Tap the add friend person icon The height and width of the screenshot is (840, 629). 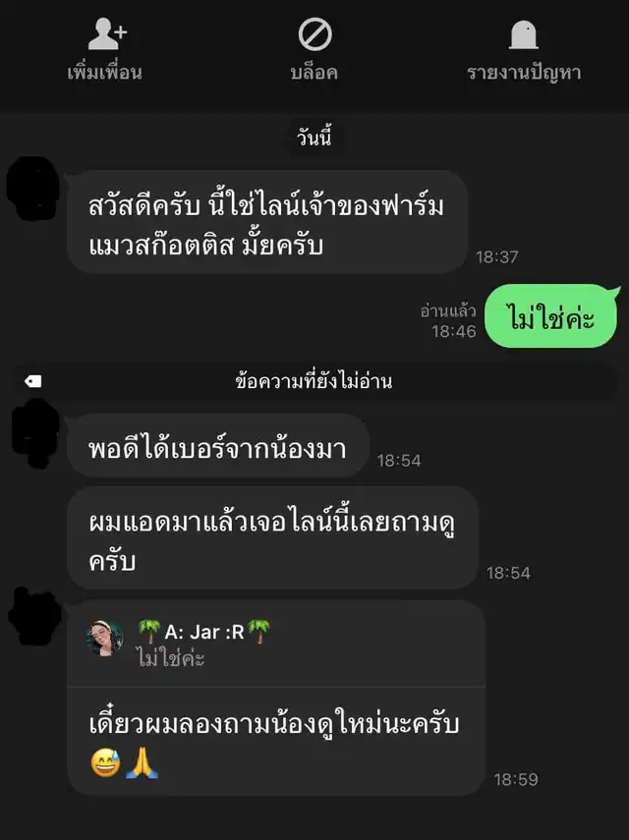(107, 33)
